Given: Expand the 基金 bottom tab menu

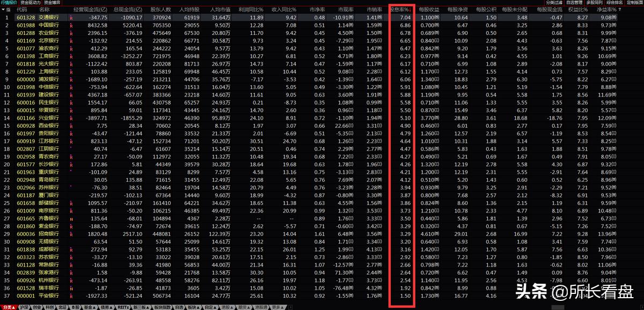Looking at the screenshot, I should (x=90, y=307).
